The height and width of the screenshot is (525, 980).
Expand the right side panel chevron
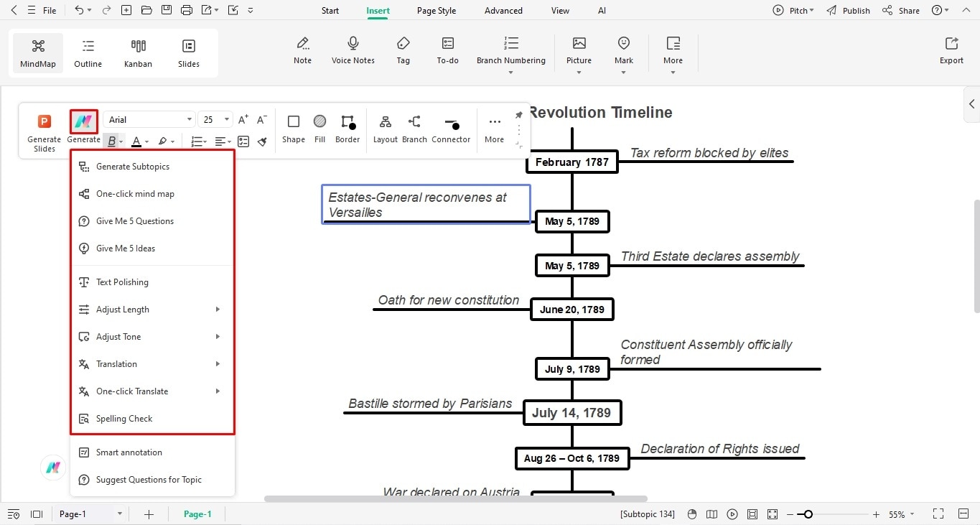point(971,104)
